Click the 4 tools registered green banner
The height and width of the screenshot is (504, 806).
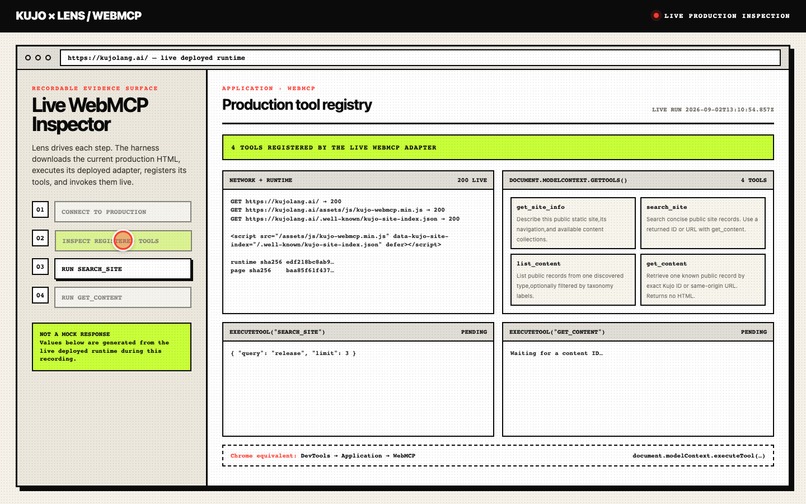[x=498, y=148]
